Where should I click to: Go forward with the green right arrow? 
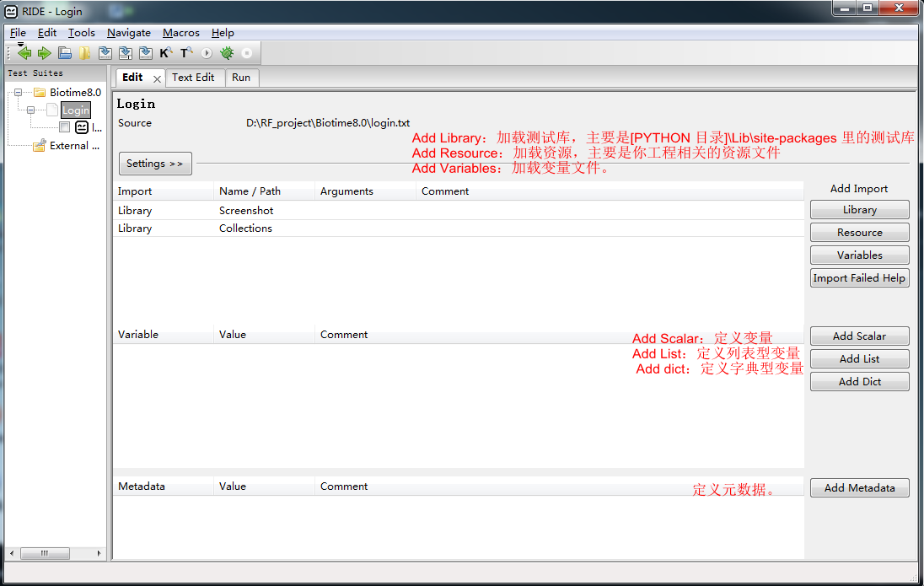[44, 53]
